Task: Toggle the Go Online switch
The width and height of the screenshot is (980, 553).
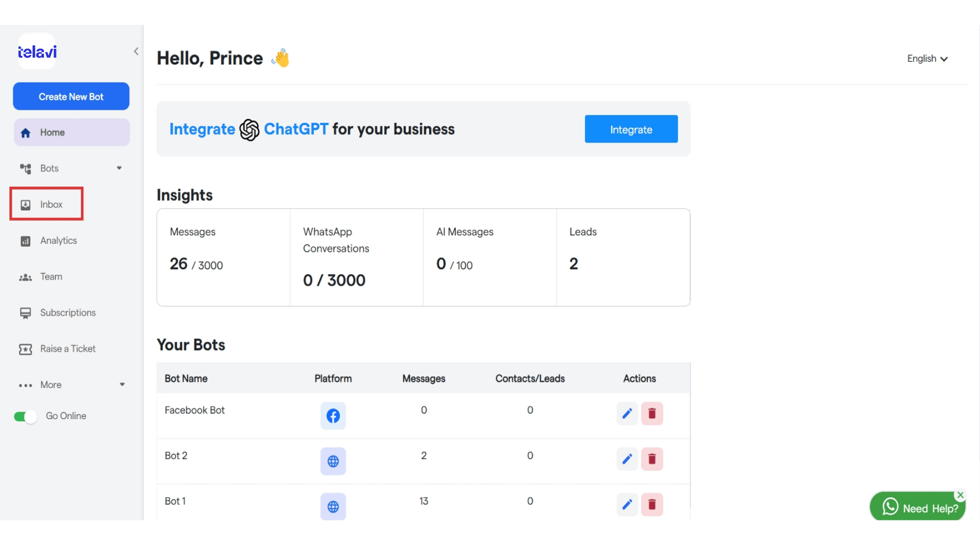Action: click(25, 416)
